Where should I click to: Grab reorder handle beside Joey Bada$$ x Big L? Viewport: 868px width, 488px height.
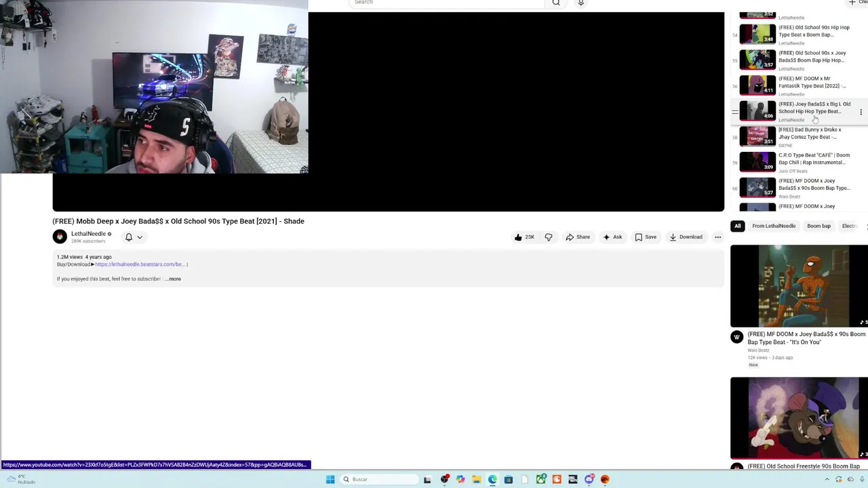tap(734, 112)
